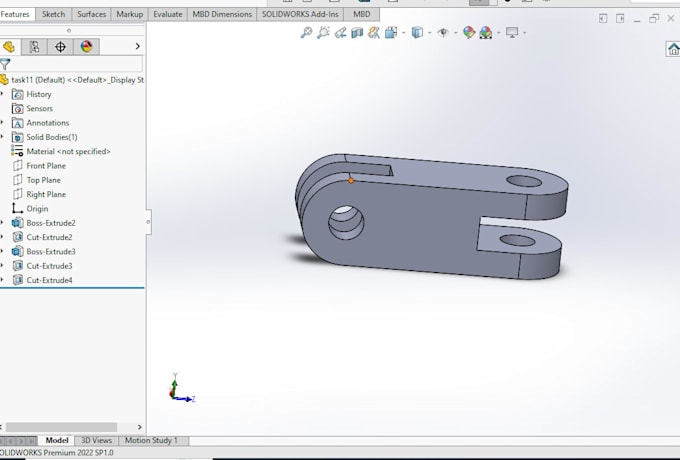Click the Cut-Extrude4 feature icon
The image size is (680, 460).
coord(17,280)
